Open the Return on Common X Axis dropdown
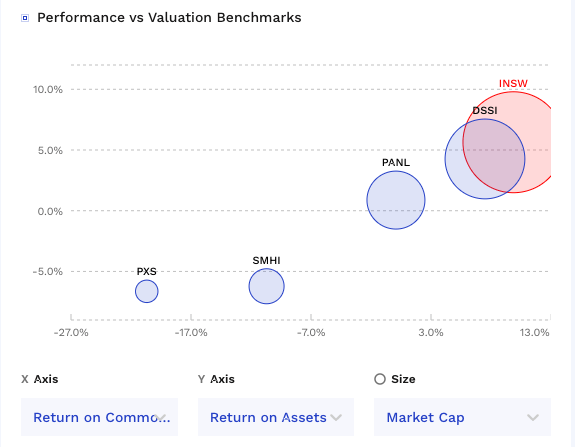 click(x=99, y=417)
